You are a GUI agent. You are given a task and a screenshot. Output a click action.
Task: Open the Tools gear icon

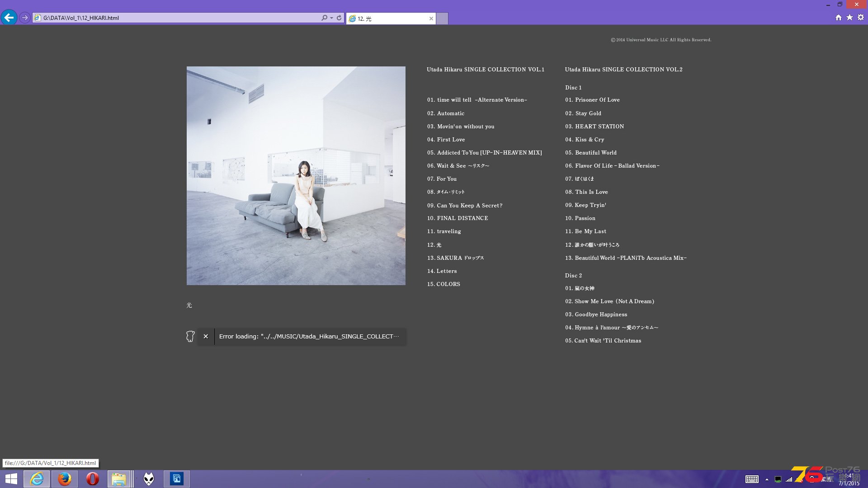tap(861, 18)
